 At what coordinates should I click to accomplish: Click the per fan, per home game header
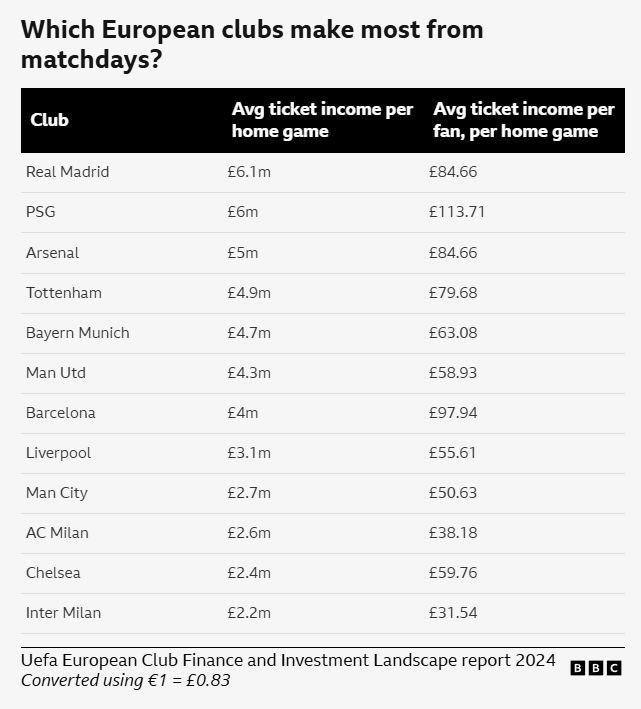(x=523, y=120)
